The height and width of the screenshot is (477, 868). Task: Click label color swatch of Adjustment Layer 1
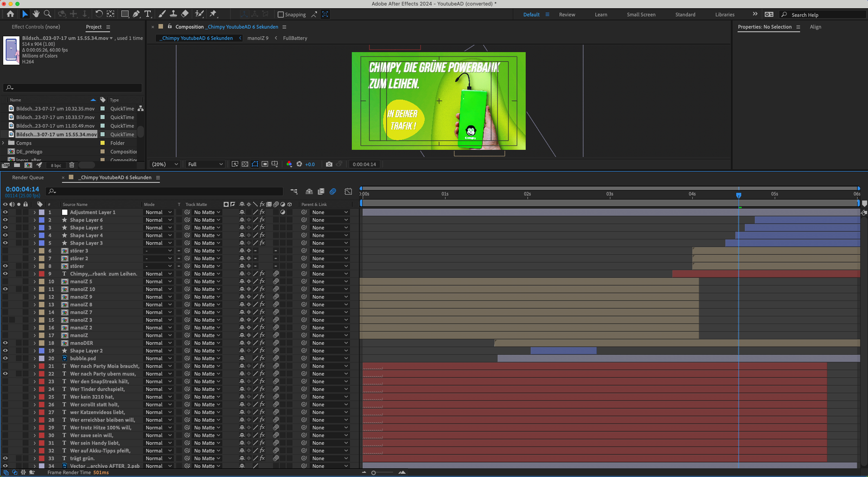pyautogui.click(x=41, y=212)
